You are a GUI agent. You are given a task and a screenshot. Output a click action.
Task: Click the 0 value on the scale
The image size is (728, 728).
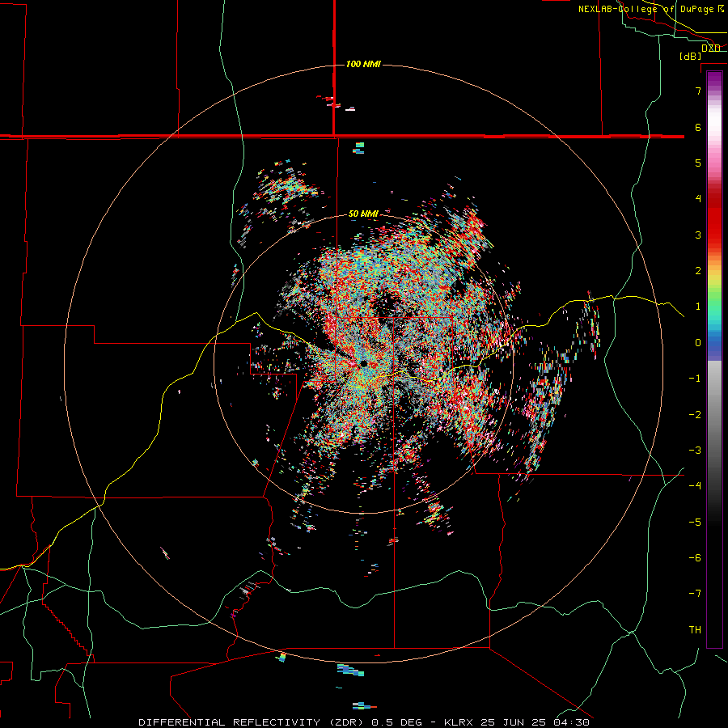click(x=698, y=343)
